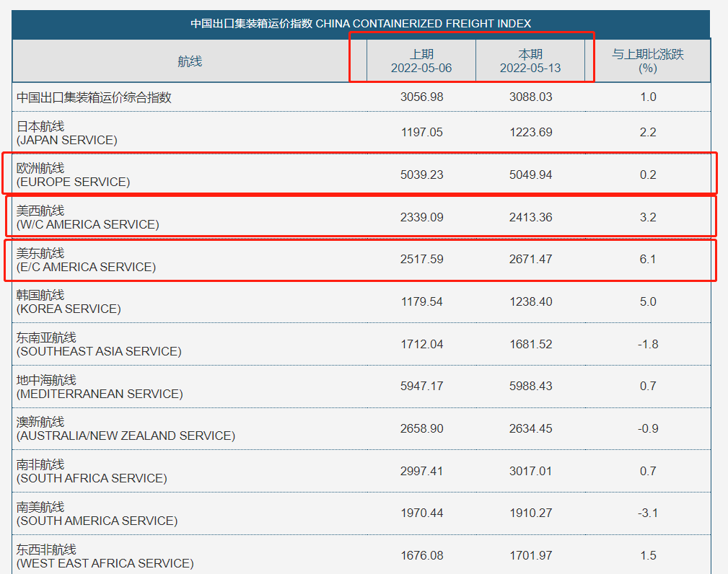Click the West East Africa change 1.5

(648, 555)
